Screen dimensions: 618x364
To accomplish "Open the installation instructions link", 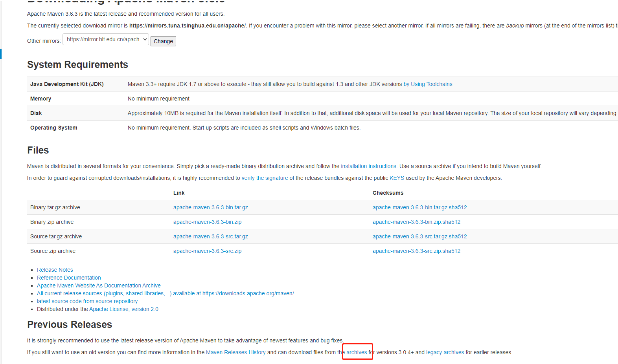I will click(x=368, y=166).
